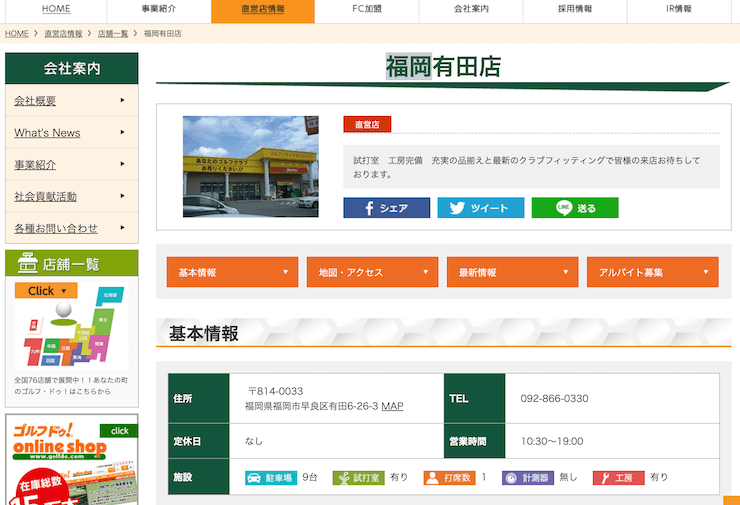
Task: Click the 試打室 facility icon
Action: click(x=347, y=478)
